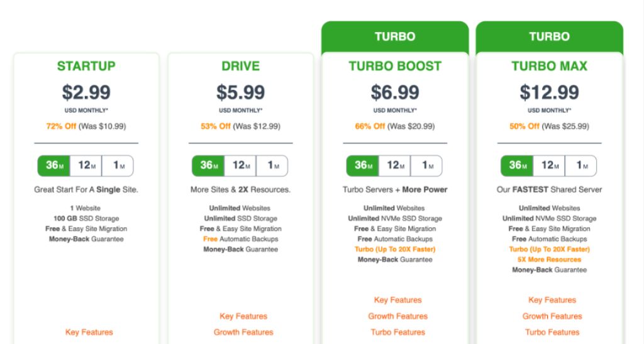Image resolution: width=644 pixels, height=344 pixels.
Task: Expand Growth Features under Turbo Max
Action: 552,316
